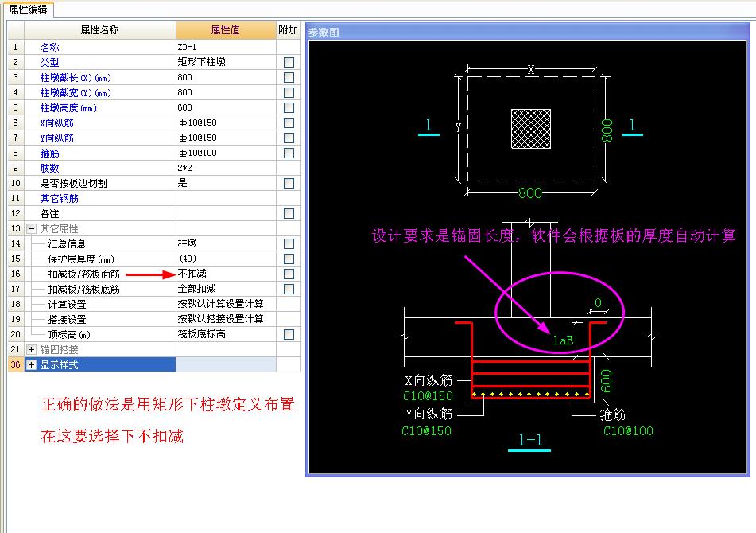Edit the Y向纵筋 value cell
The width and height of the screenshot is (756, 533).
pos(226,138)
